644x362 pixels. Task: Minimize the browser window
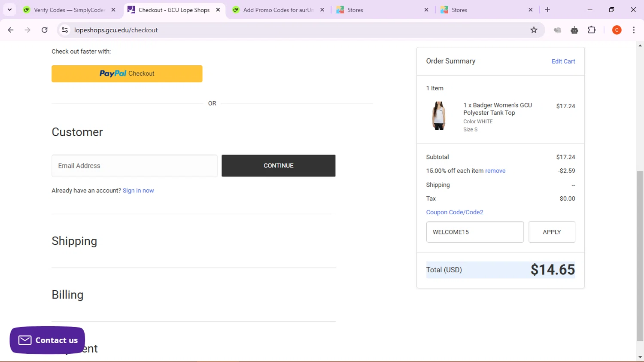coord(590,9)
